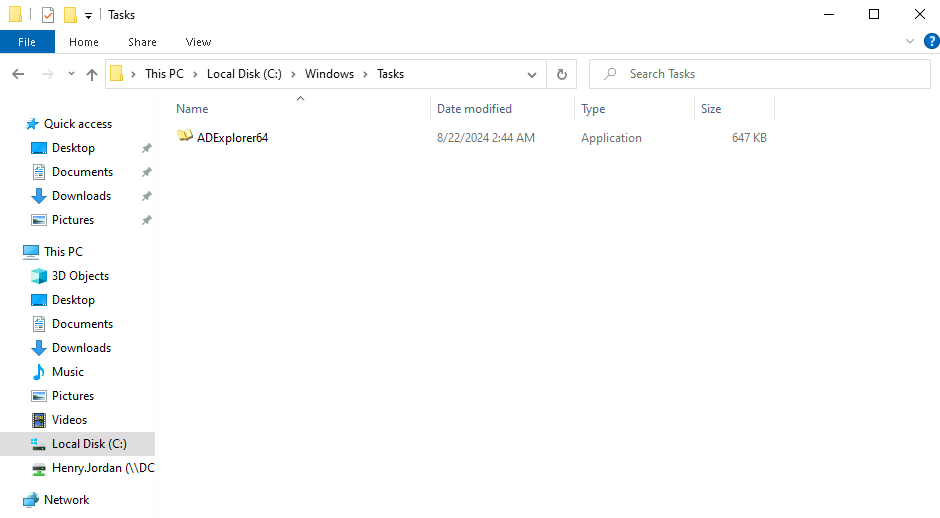Click the pin icon beside Quick access Documents
Screen dimensions: 940x518
[146, 172]
